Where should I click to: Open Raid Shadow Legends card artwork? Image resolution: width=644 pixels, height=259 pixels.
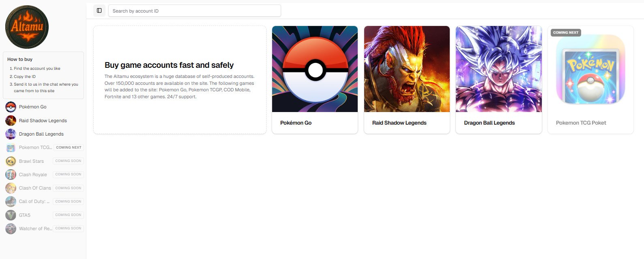point(407,69)
